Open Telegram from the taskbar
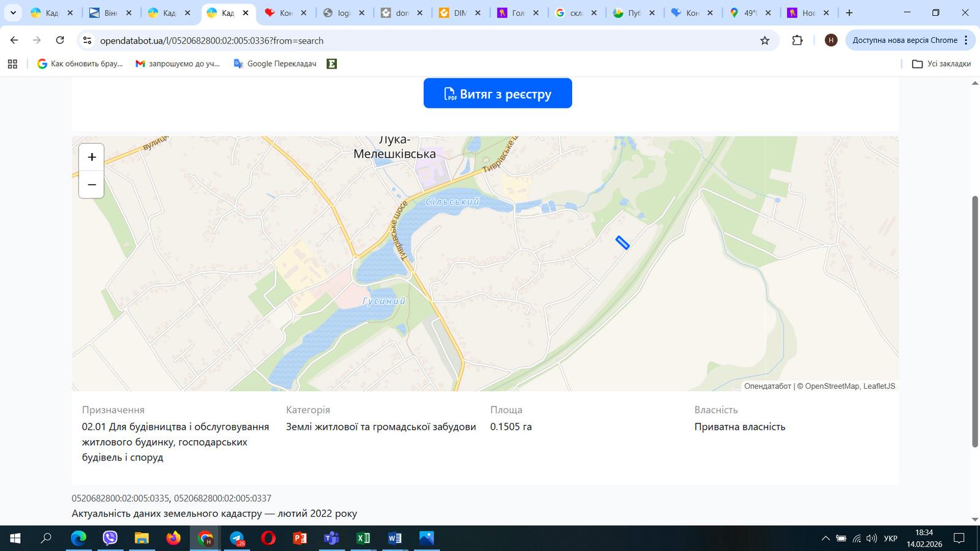Screen dimensions: 980x551 [236, 539]
